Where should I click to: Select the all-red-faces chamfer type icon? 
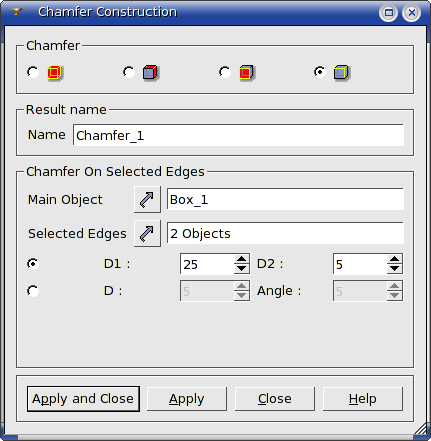click(x=55, y=72)
